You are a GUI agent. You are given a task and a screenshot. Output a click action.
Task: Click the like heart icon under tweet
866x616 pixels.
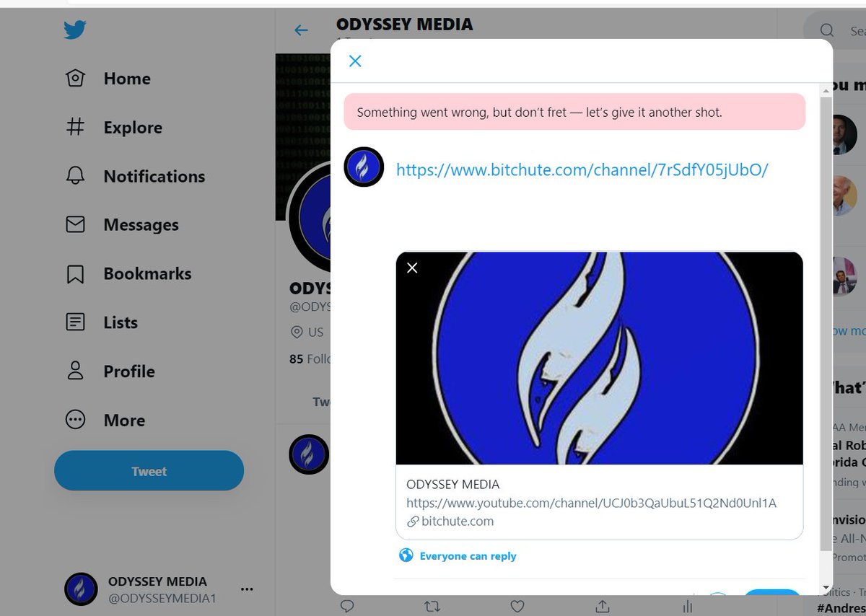(517, 606)
